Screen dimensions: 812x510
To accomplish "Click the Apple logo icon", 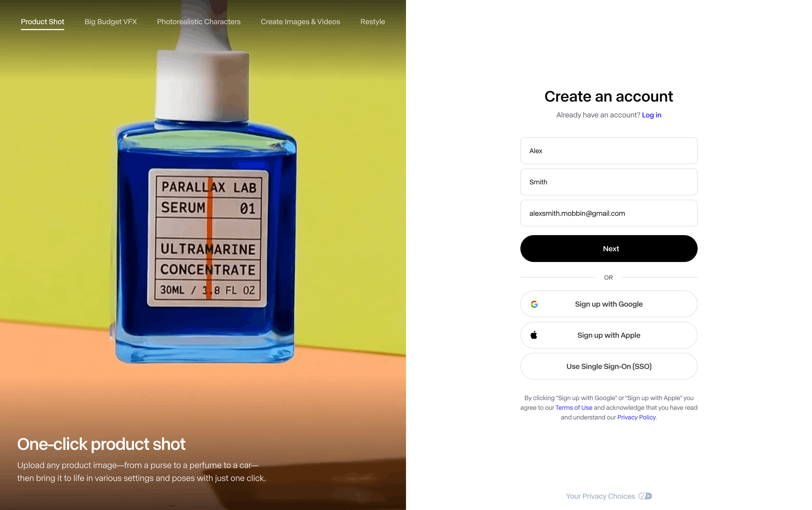I will pyautogui.click(x=534, y=335).
